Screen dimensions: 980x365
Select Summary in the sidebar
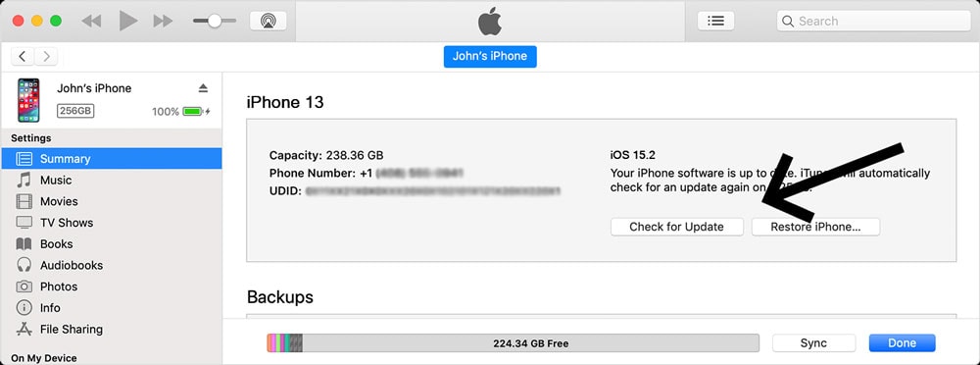tap(112, 158)
